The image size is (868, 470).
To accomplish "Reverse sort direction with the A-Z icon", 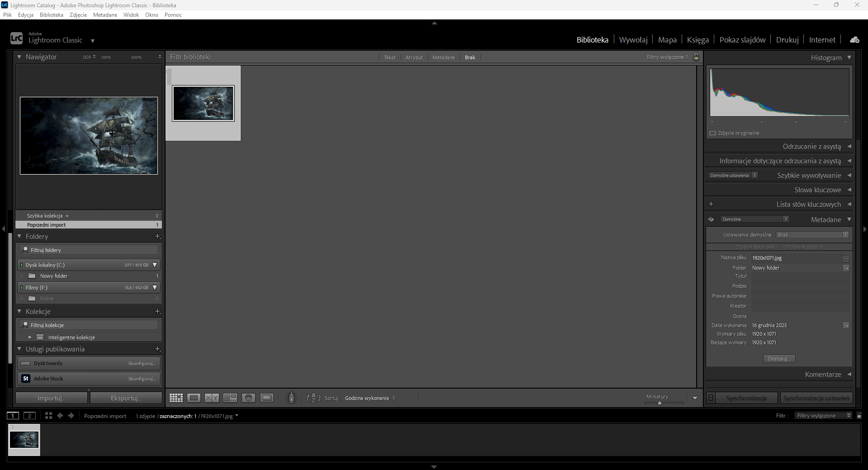I will [313, 398].
